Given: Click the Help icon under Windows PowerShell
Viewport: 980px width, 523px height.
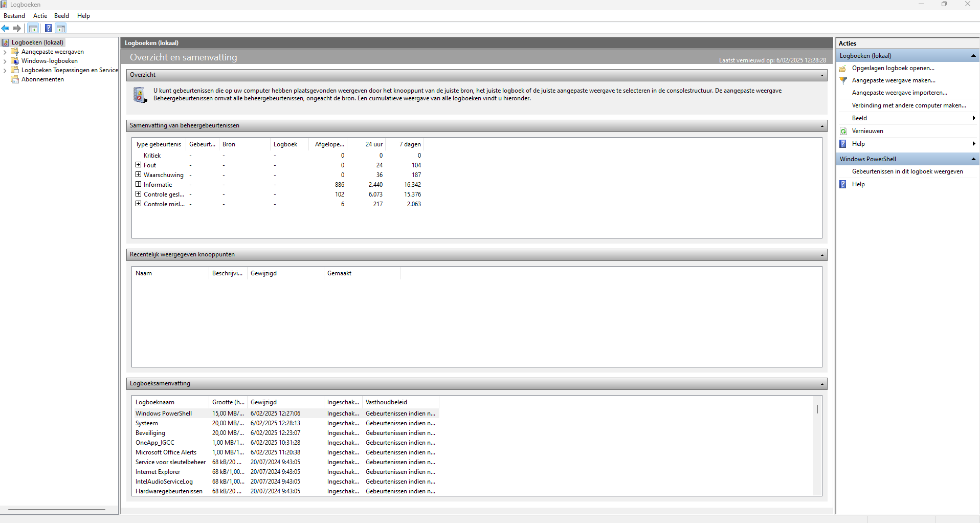Looking at the screenshot, I should click(842, 184).
